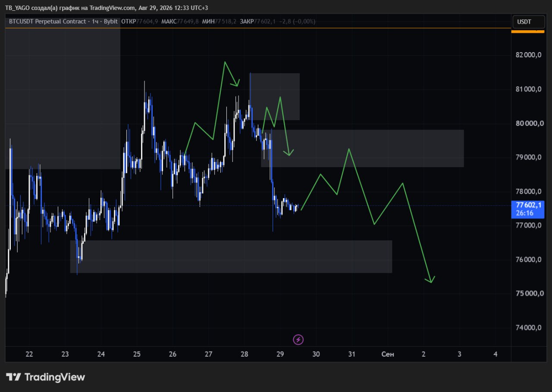Click date label 29 on time axis
Image resolution: width=552 pixels, height=392 pixels.
280,354
